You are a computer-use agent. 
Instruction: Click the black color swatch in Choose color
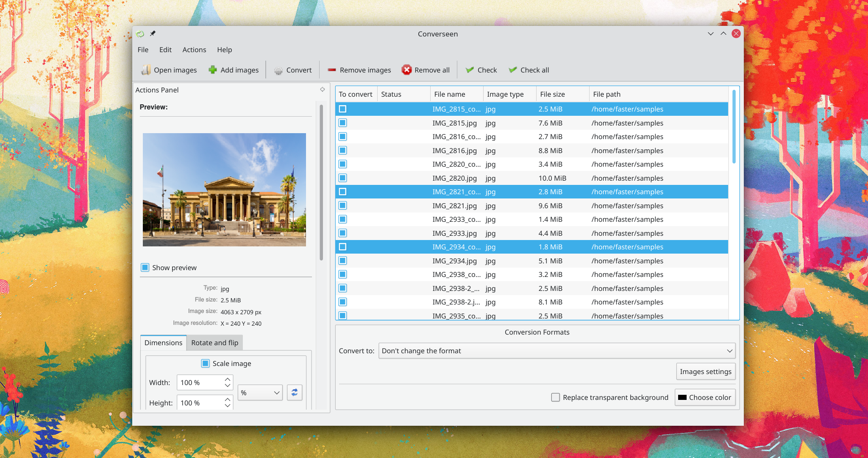click(x=682, y=397)
